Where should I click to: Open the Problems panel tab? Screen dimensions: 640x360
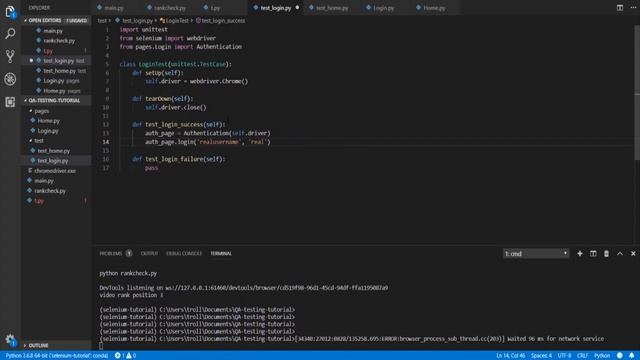pyautogui.click(x=116, y=253)
